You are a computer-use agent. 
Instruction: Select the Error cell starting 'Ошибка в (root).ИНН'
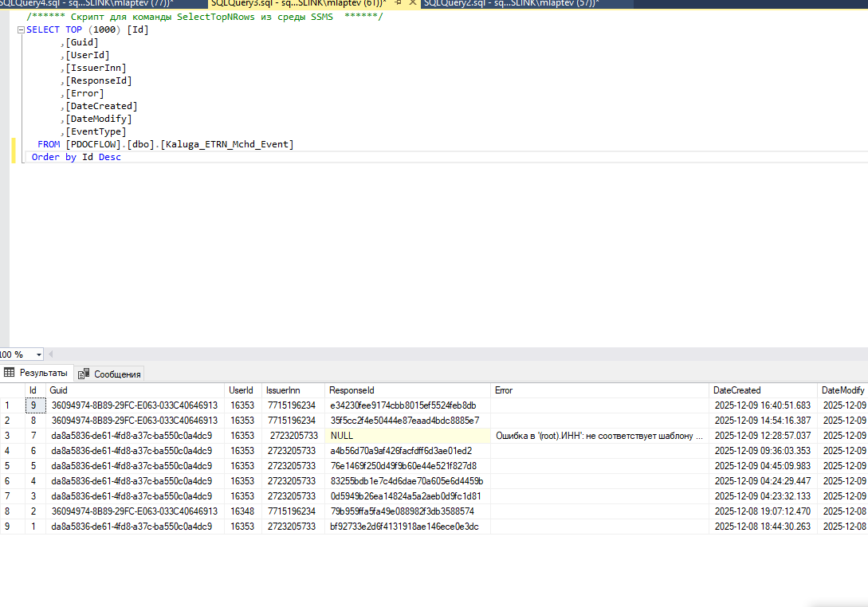point(599,436)
